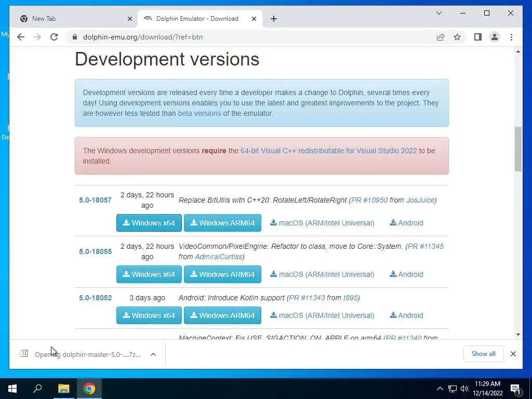The height and width of the screenshot is (399, 532).
Task: Click the Chrome taskbar icon
Action: click(89, 389)
